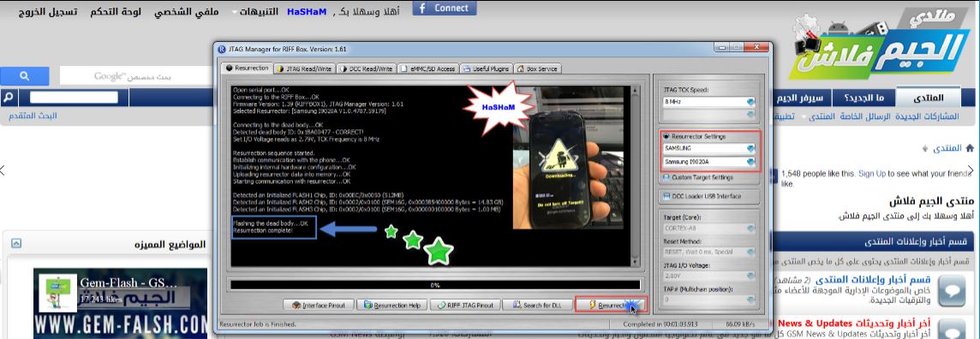
Task: Collapse the المواضيع المميزه panel
Action: [x=16, y=243]
